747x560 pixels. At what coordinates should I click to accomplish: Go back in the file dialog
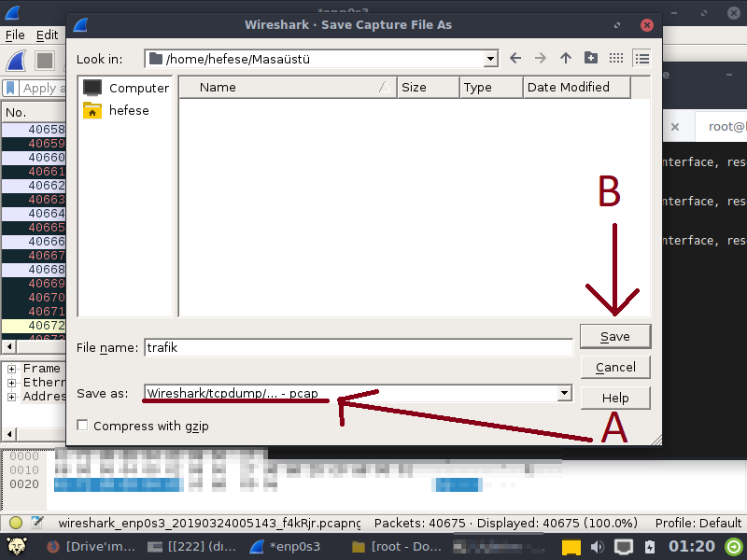(515, 59)
